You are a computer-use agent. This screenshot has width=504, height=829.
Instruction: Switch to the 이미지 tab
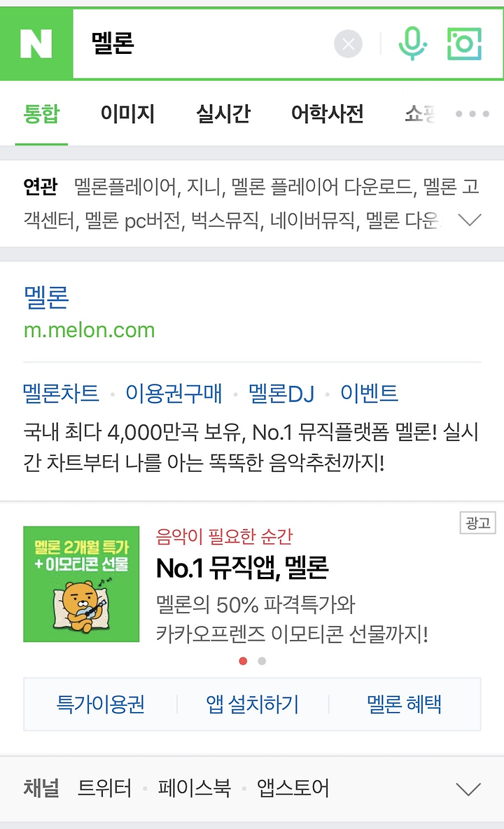(x=127, y=113)
